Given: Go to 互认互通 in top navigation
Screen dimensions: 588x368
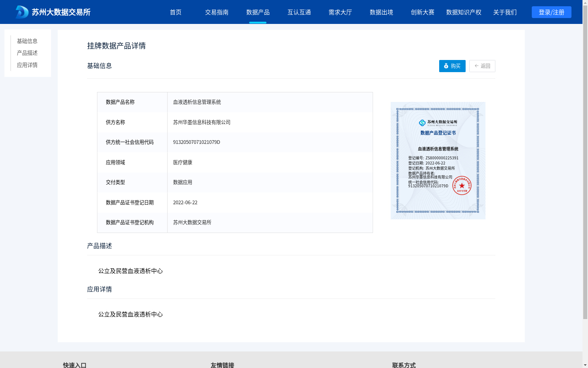Looking at the screenshot, I should click(299, 12).
